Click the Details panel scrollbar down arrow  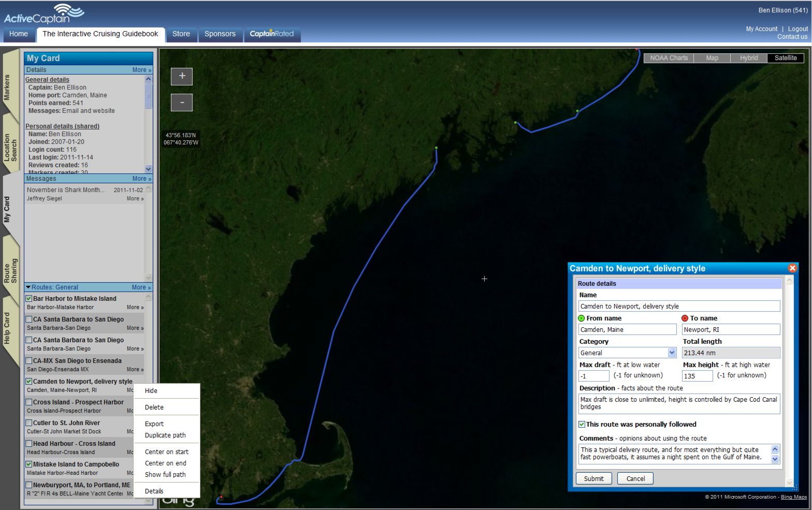coord(149,169)
